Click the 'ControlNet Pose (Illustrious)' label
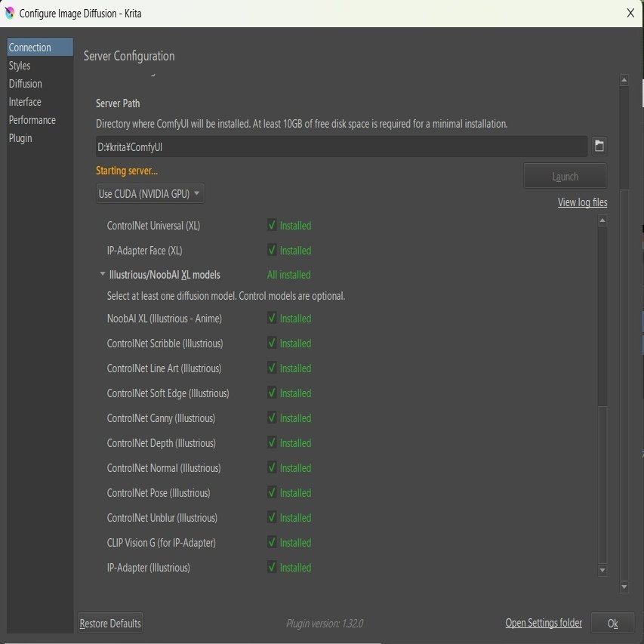This screenshot has height=644, width=644. point(159,493)
